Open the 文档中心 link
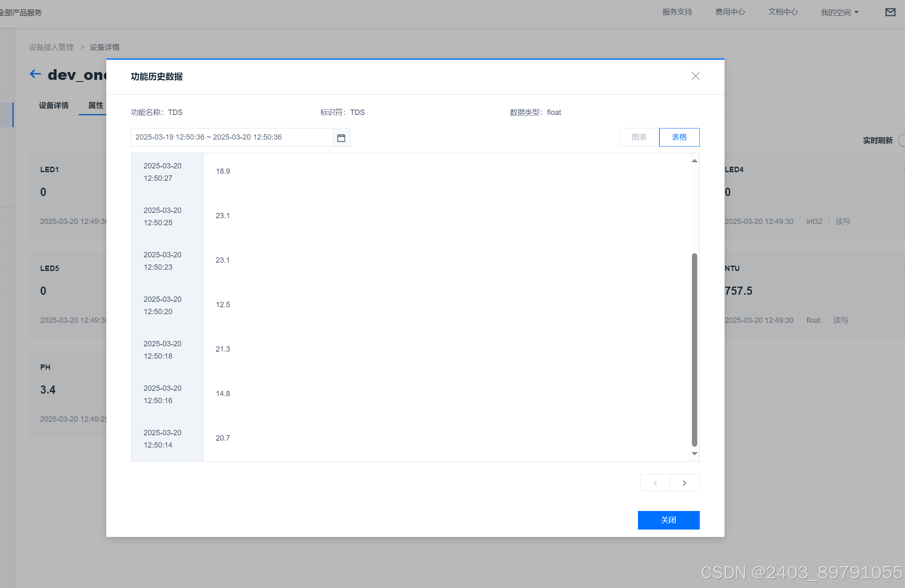Viewport: 905px width, 588px height. tap(783, 12)
